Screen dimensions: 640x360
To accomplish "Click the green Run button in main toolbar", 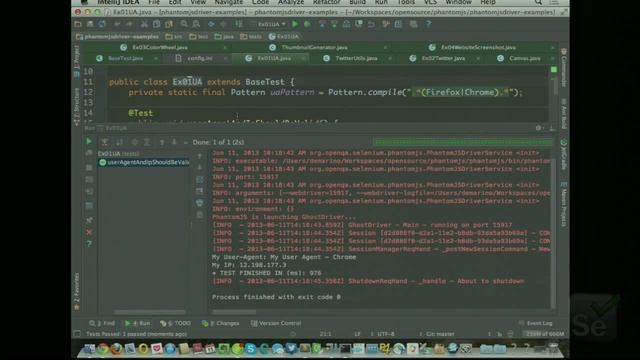I will click(x=295, y=24).
